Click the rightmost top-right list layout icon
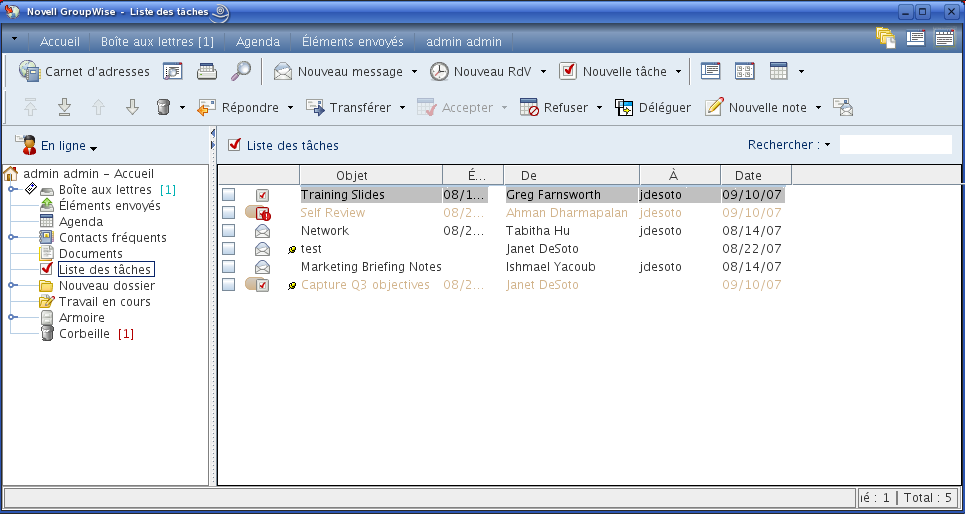This screenshot has height=514, width=966. point(944,38)
